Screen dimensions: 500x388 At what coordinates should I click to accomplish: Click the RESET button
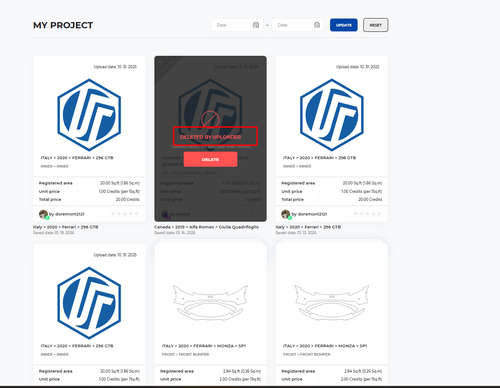point(376,25)
